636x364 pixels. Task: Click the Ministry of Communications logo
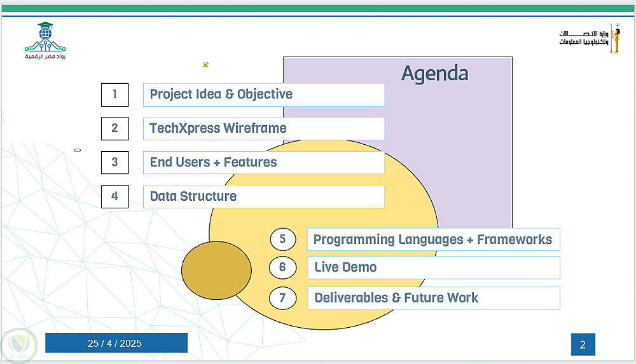pyautogui.click(x=589, y=38)
